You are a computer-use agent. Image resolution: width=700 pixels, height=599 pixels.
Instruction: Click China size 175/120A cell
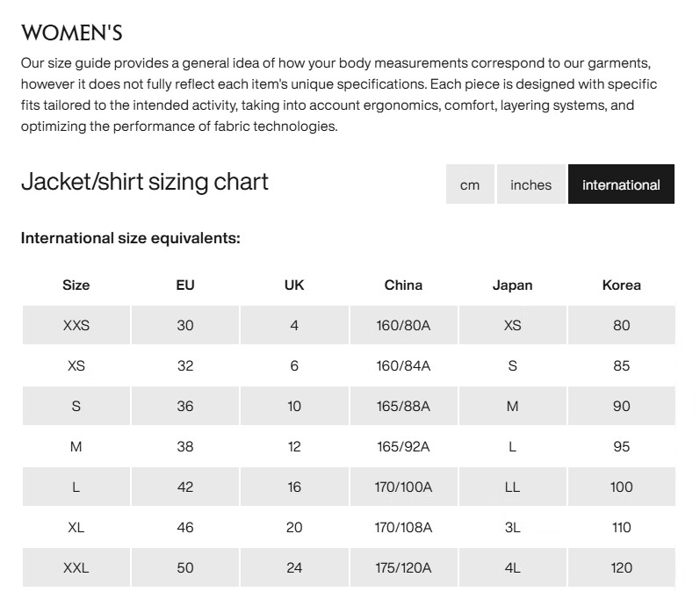tap(403, 567)
